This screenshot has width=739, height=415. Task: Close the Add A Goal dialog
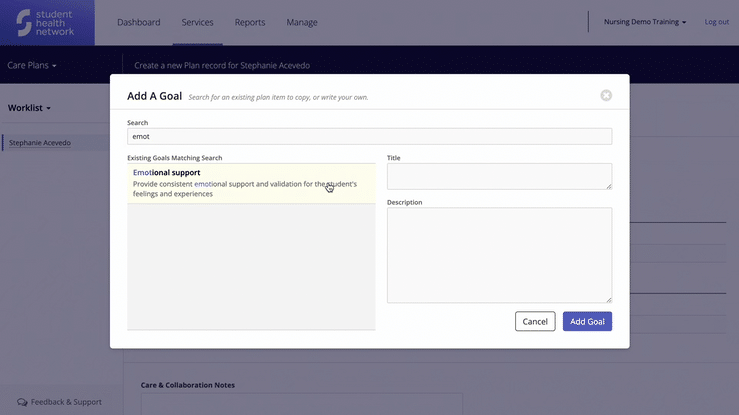pyautogui.click(x=606, y=96)
